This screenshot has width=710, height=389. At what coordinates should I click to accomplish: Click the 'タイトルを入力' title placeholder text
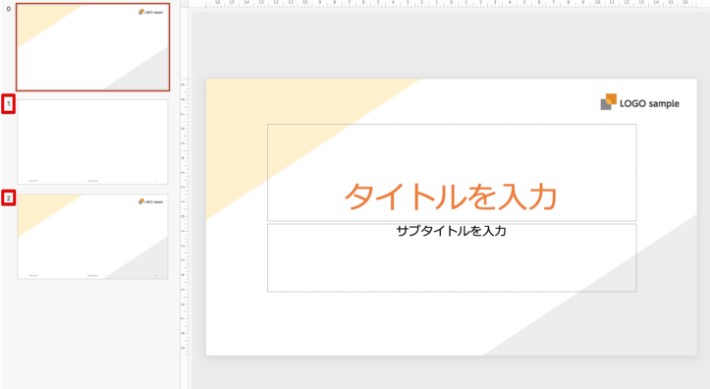point(451,197)
